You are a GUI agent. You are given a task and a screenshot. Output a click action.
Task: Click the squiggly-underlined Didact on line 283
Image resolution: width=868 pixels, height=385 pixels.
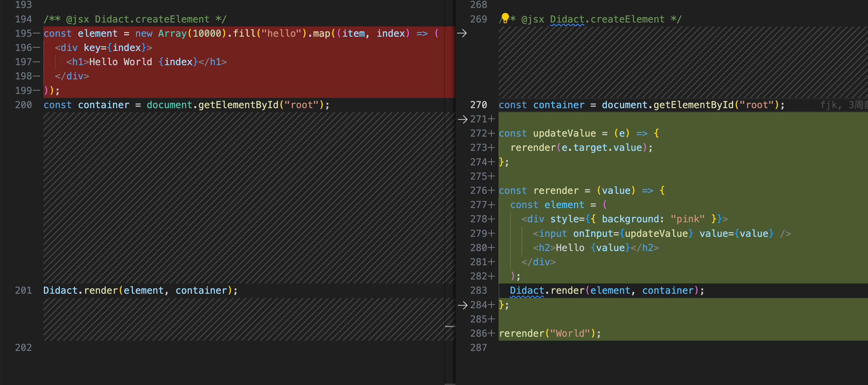pyautogui.click(x=527, y=291)
